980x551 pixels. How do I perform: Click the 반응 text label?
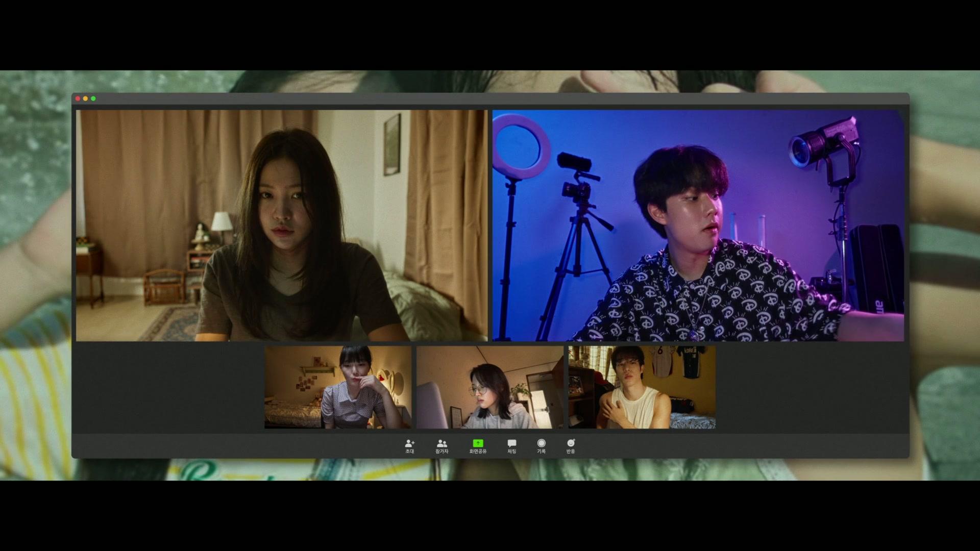click(x=571, y=452)
